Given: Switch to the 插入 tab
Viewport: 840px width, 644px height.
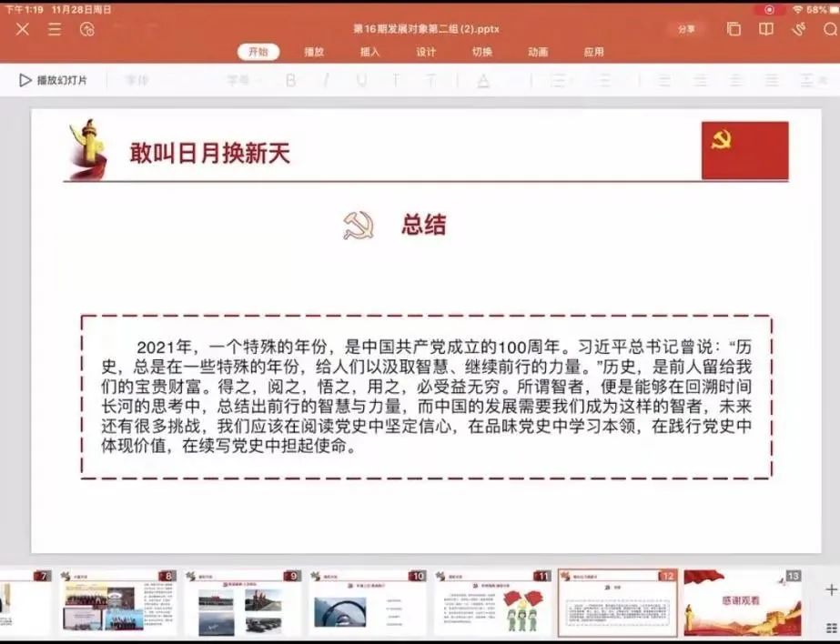Looking at the screenshot, I should (369, 52).
